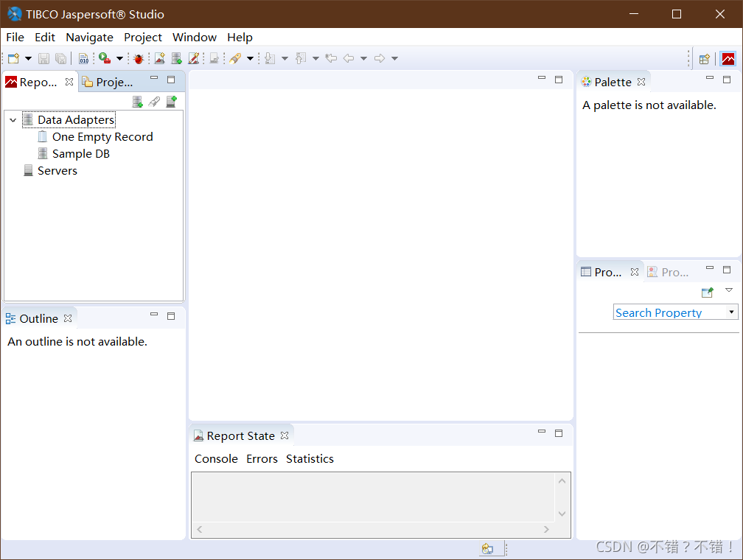The width and height of the screenshot is (743, 560).
Task: Open the File menu
Action: [x=15, y=38]
